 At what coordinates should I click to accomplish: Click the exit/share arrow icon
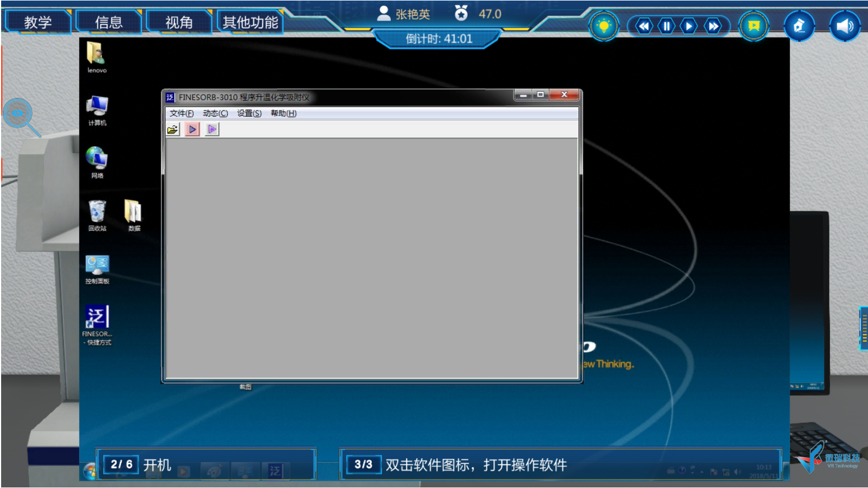tap(800, 26)
